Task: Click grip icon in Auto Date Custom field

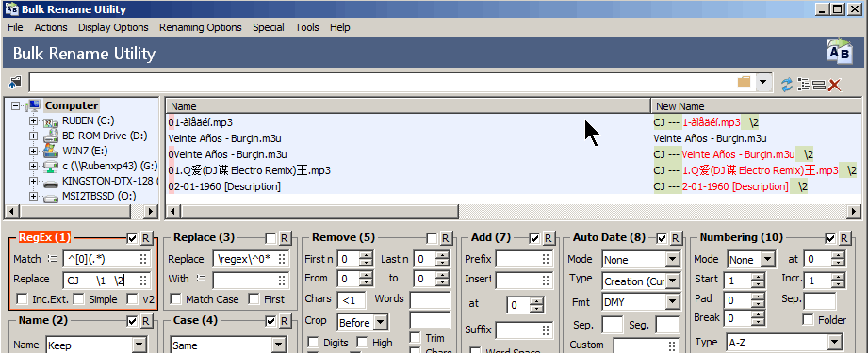Action: pos(673,345)
